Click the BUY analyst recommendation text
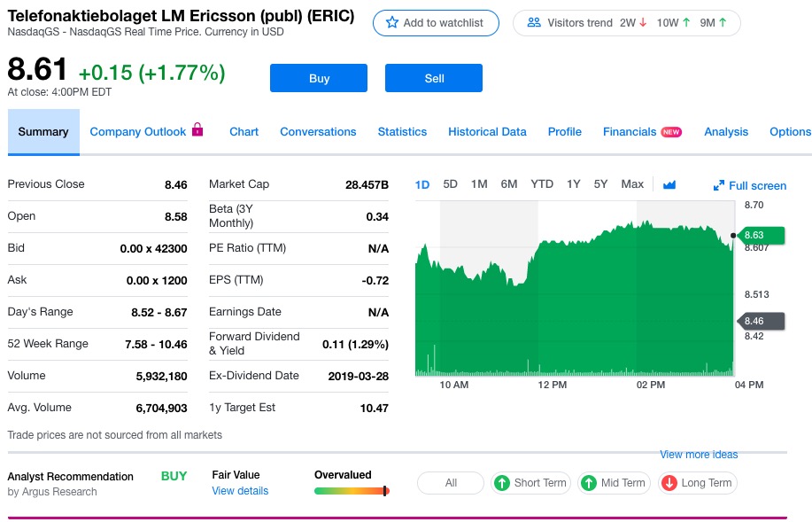Screen dimensions: 812x522 click(174, 476)
